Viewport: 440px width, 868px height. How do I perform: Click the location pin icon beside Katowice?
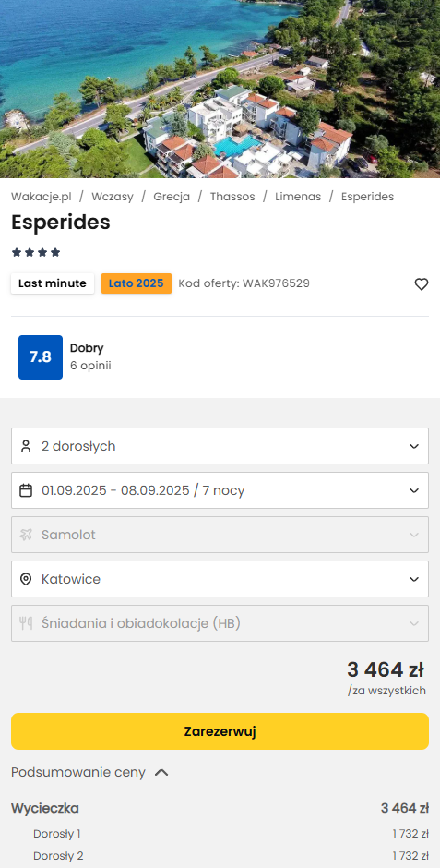26,579
